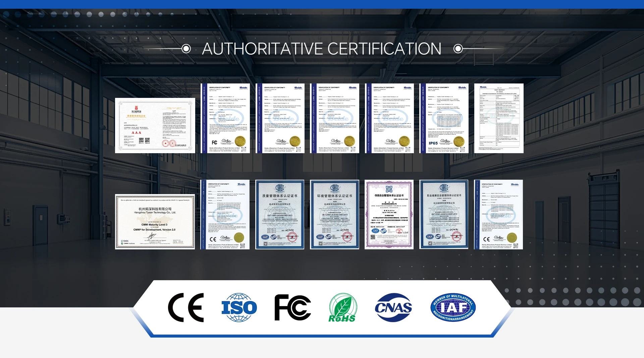Click the AUTHORITATIVE CERTIFICATION heading
Image resolution: width=644 pixels, height=358 pixels.
point(322,49)
